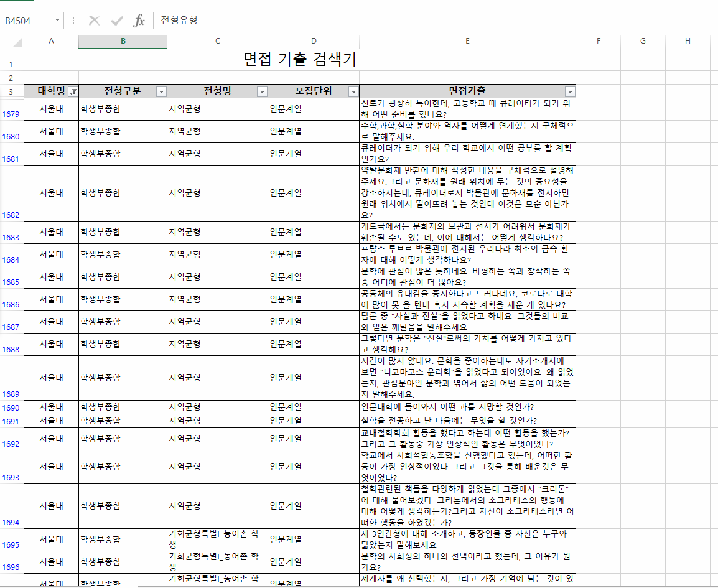Click 인문계열 cell in row 1696
The height and width of the screenshot is (588, 718).
coord(314,562)
